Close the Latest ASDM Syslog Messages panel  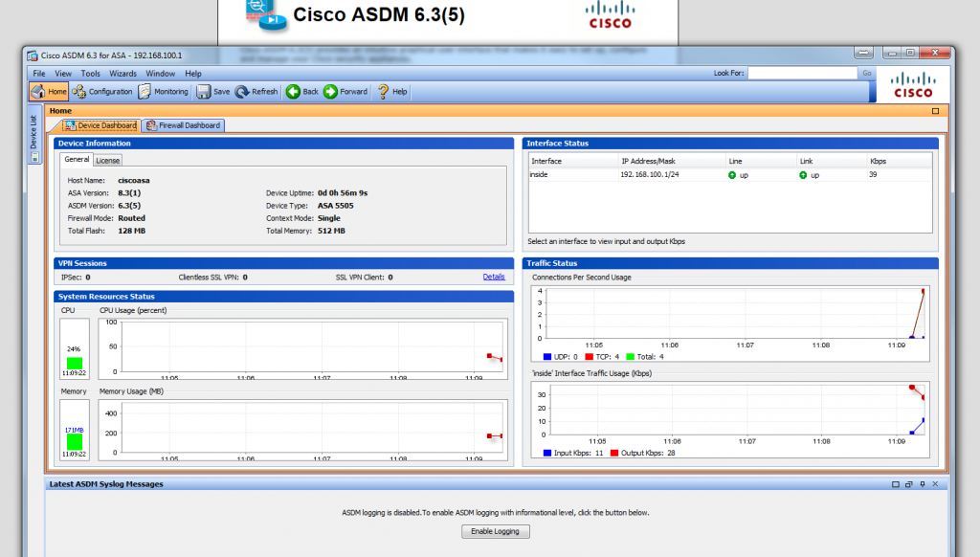click(935, 484)
